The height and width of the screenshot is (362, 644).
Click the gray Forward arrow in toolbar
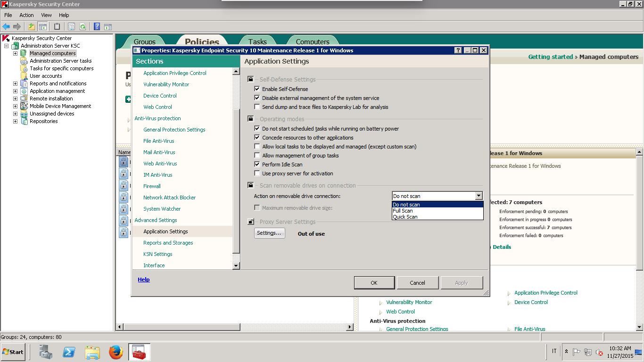point(17,26)
